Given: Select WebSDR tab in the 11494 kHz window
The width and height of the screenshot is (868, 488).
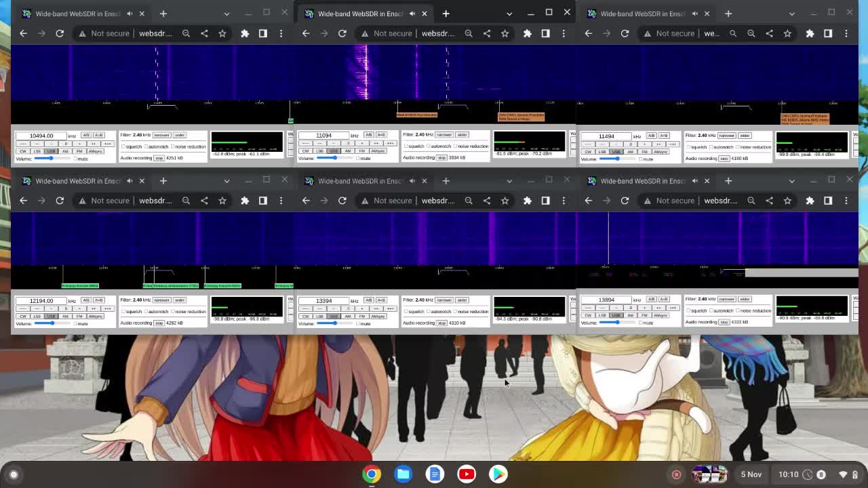Looking at the screenshot, I should click(x=648, y=14).
